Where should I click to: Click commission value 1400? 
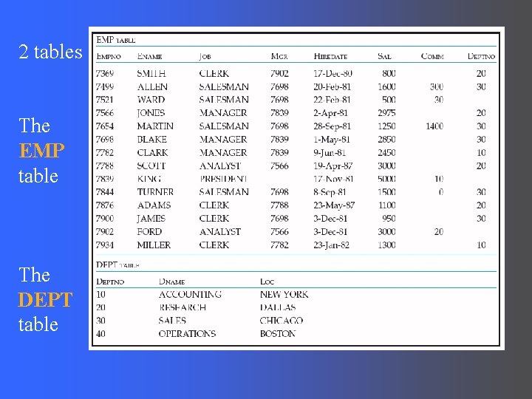[434, 126]
